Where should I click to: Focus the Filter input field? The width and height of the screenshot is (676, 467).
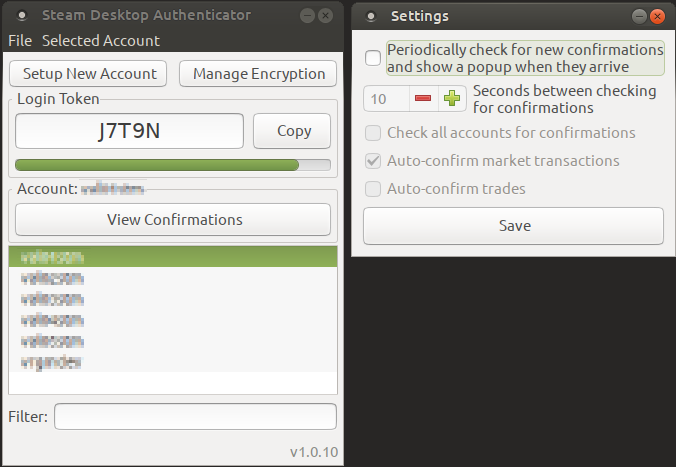point(195,417)
